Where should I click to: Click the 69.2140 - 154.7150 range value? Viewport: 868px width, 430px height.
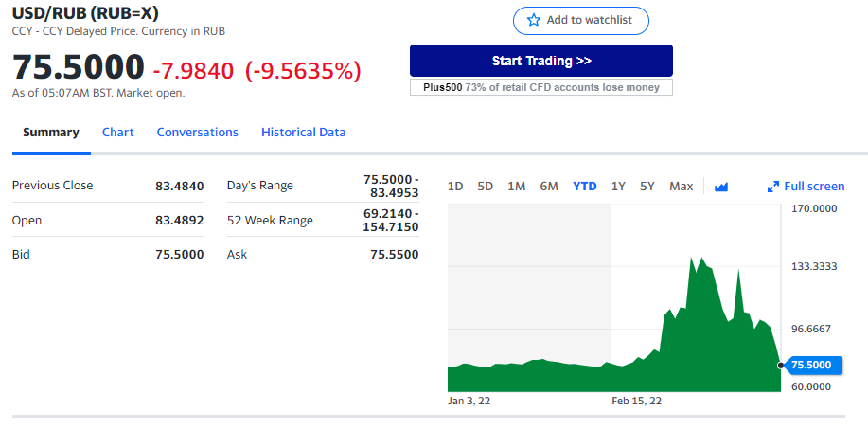coord(391,221)
